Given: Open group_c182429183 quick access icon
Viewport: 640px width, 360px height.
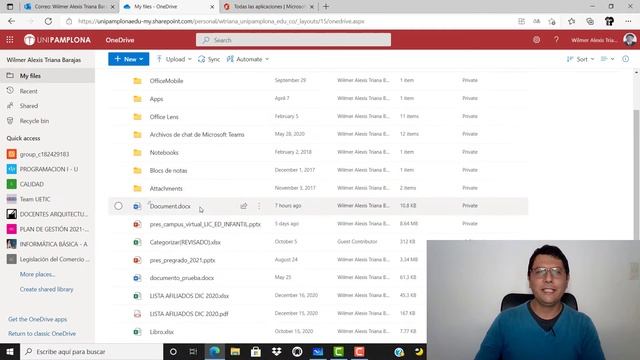Looking at the screenshot, I should [11, 154].
